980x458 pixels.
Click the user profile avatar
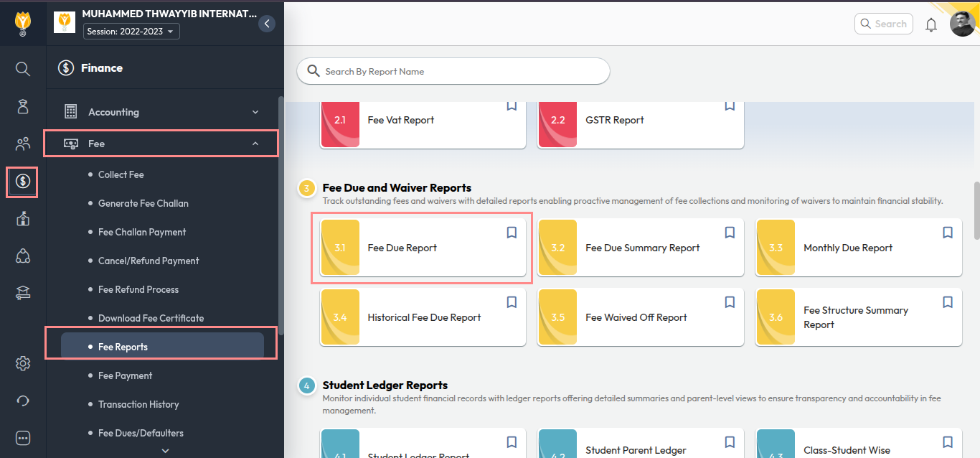coord(962,24)
